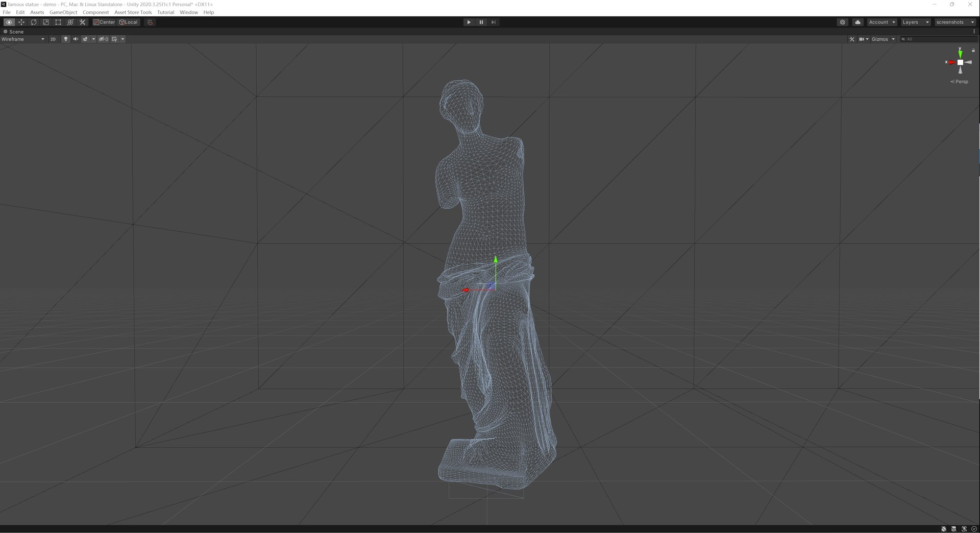Toggle Local handle rotation
This screenshot has width=980, height=533.
[129, 22]
